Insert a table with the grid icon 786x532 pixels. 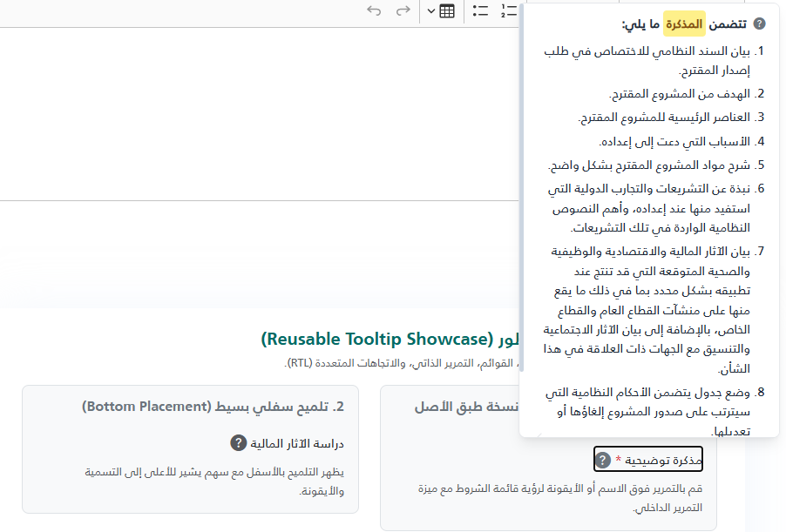tap(447, 11)
